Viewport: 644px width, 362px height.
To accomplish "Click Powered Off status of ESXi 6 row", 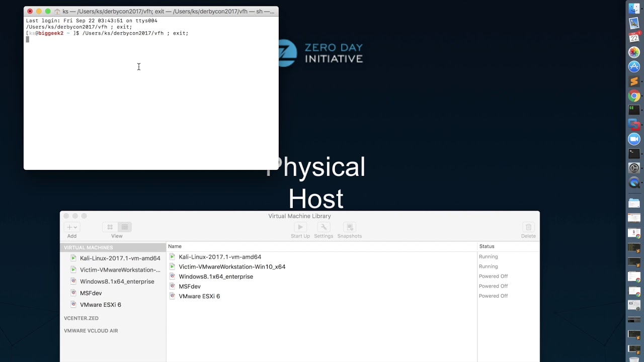I will 493,296.
